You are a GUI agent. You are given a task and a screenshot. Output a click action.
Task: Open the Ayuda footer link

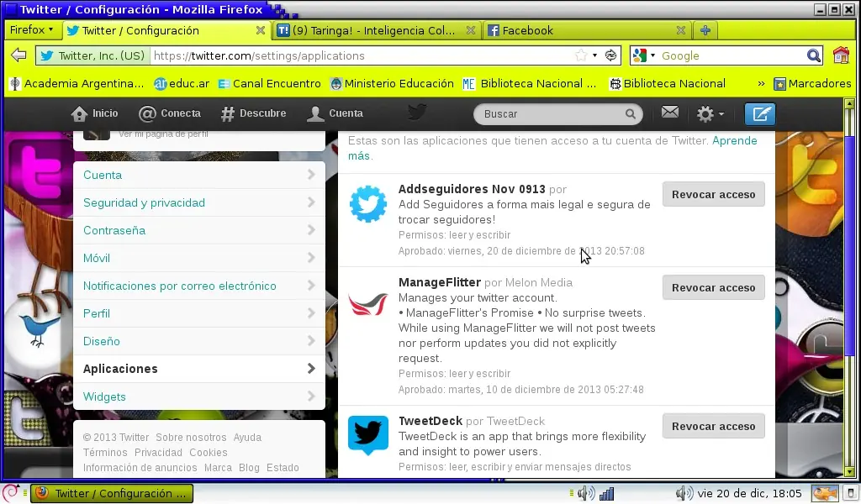tap(247, 438)
